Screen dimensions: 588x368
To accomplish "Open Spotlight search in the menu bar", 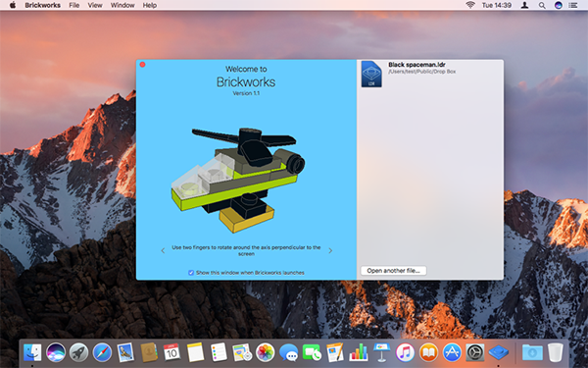I will pos(542,5).
